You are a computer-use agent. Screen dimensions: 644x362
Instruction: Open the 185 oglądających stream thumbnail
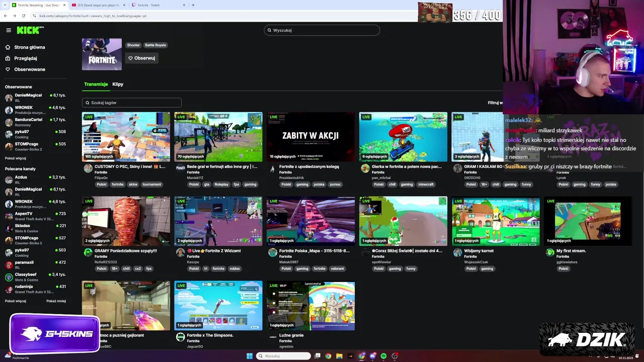pyautogui.click(x=126, y=137)
